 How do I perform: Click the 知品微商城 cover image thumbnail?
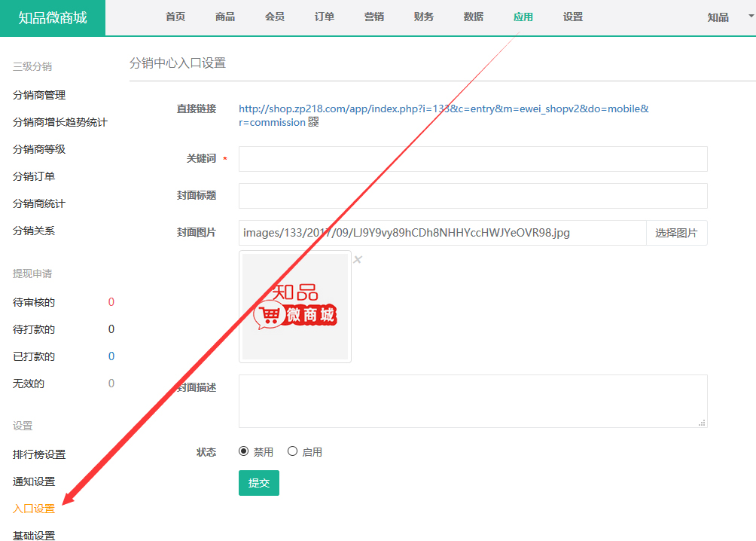point(295,307)
